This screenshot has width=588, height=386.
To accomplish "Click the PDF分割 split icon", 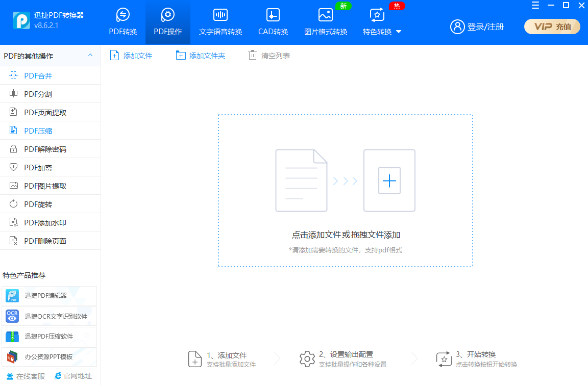I will tap(13, 94).
